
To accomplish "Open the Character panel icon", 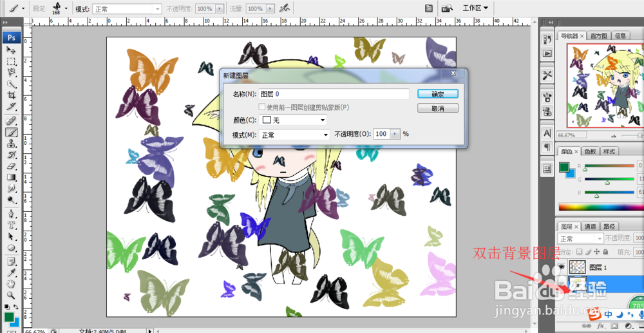I will (x=547, y=133).
